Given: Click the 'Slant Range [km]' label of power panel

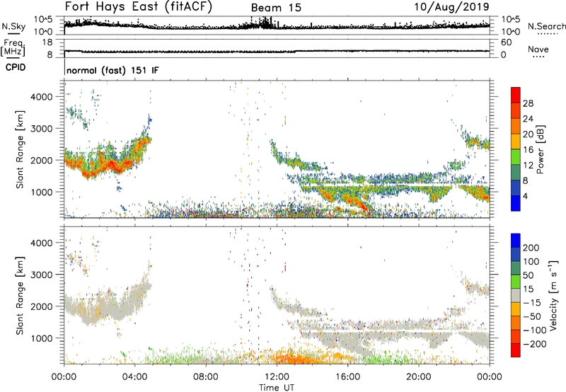Looking at the screenshot, I should coord(20,149).
